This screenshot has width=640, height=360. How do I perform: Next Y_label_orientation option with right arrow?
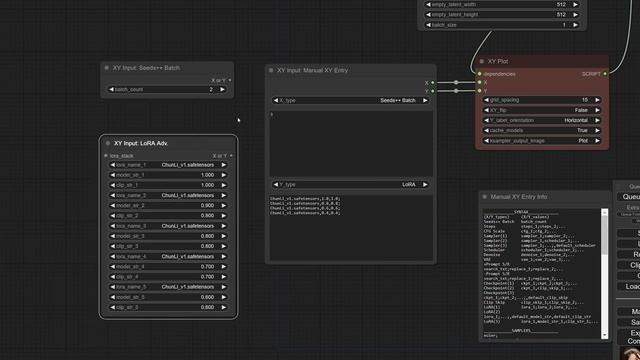[x=598, y=120]
